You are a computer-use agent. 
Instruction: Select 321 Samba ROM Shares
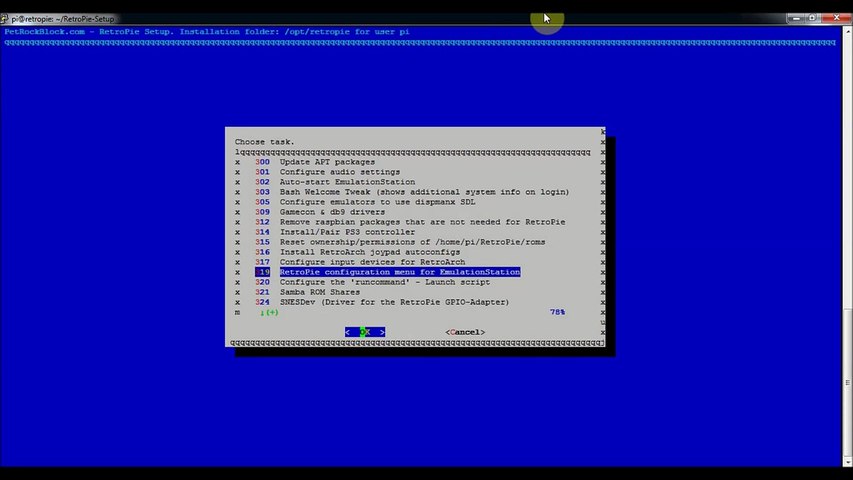click(x=307, y=292)
